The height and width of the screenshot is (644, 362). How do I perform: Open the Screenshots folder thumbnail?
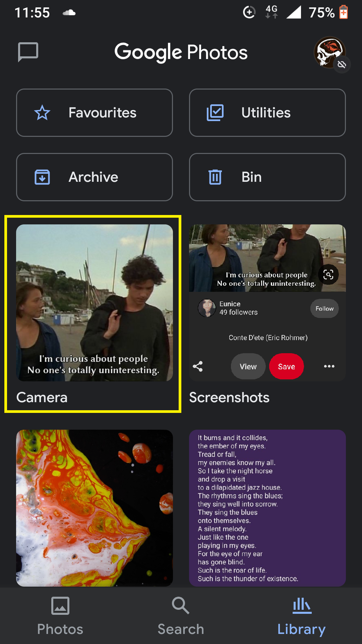[267, 303]
